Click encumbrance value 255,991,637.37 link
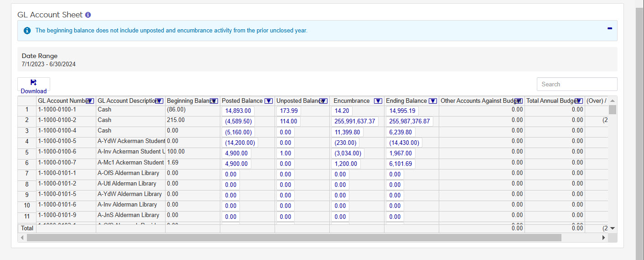 pyautogui.click(x=354, y=121)
